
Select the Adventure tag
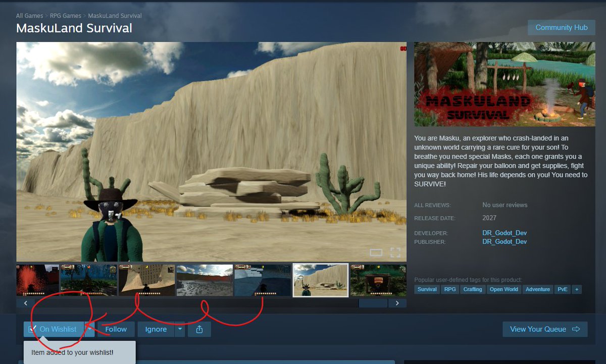(x=538, y=289)
